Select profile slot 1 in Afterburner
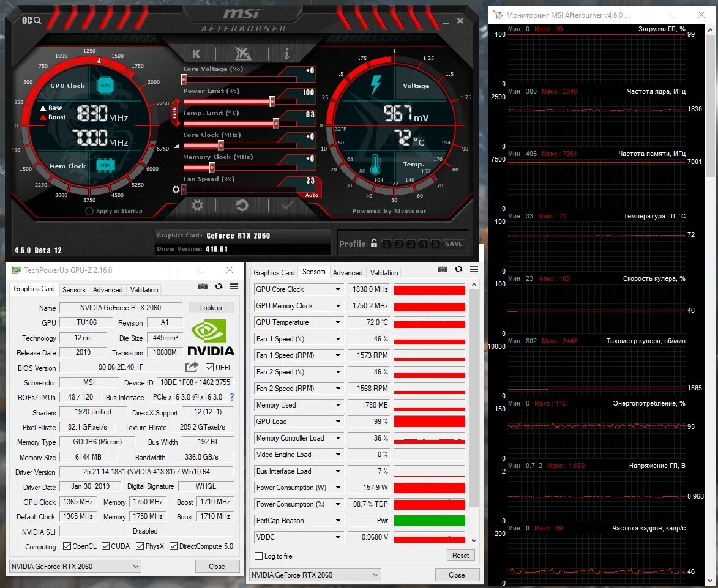The image size is (718, 588). pos(386,244)
